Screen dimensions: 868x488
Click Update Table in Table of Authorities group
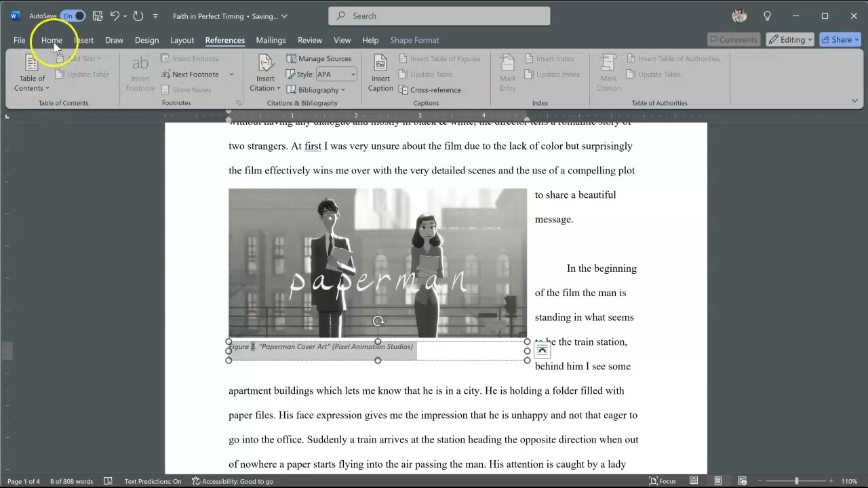tap(653, 74)
